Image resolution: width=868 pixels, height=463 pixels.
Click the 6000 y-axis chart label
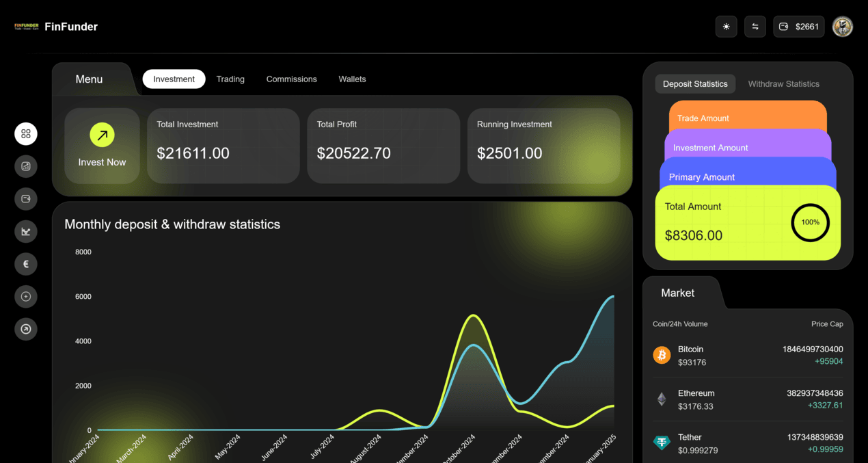click(x=83, y=297)
